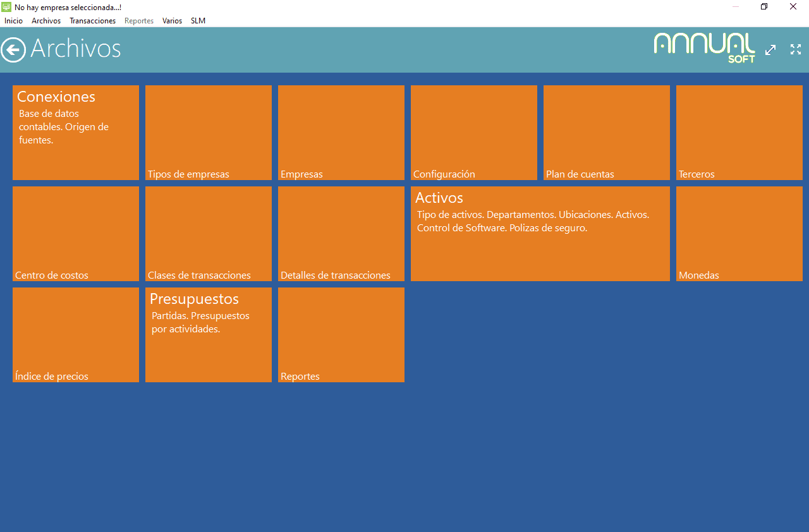Click the back arrow next to Archivos
The width and height of the screenshot is (809, 532).
(x=13, y=49)
